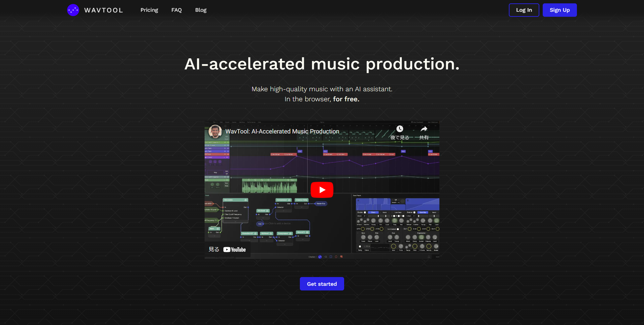
Task: Open the video title 'WavTool: AI-Accelerated Music Production'
Action: 282,131
